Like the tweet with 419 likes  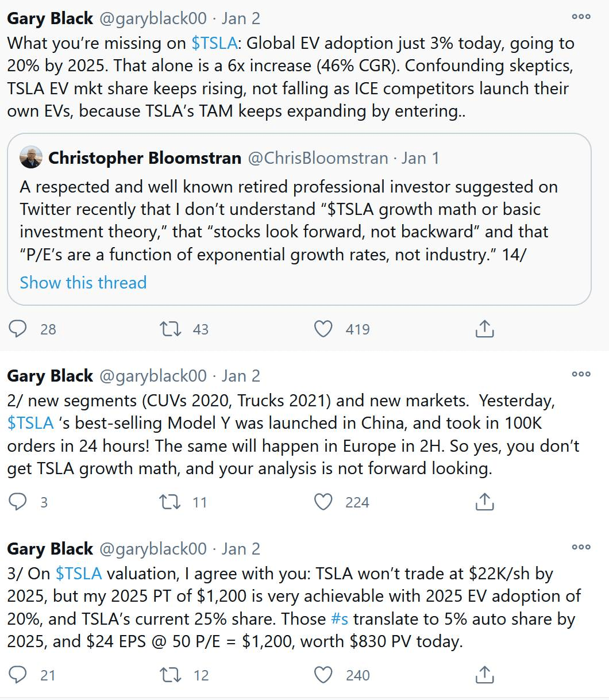pos(323,329)
